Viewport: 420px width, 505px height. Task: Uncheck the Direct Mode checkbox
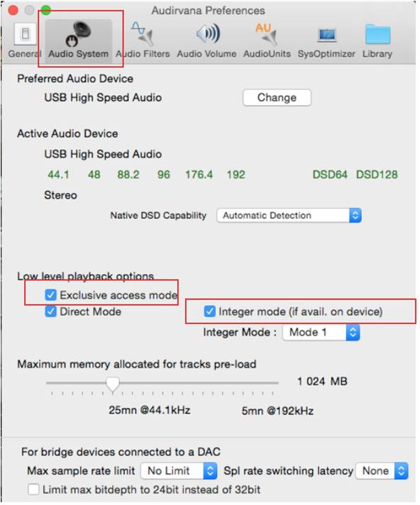(50, 311)
